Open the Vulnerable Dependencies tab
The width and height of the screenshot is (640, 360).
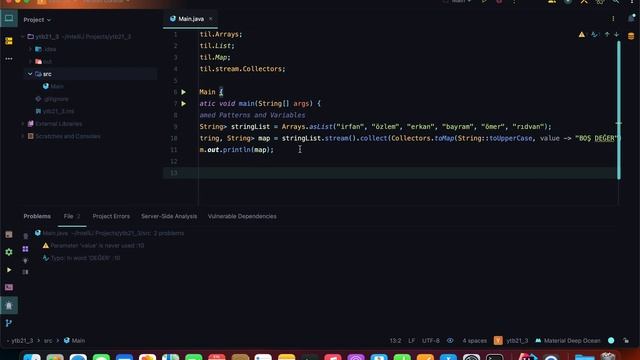[x=242, y=216]
